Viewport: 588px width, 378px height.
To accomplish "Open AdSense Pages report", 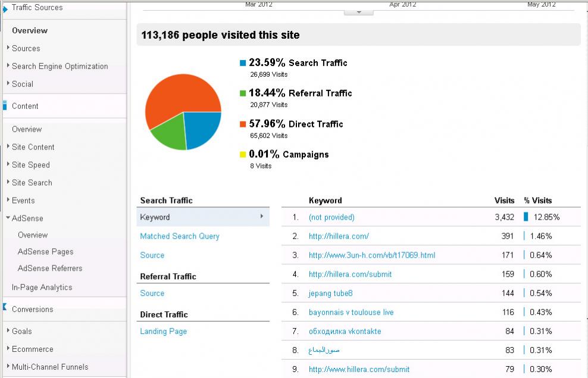I will point(45,252).
